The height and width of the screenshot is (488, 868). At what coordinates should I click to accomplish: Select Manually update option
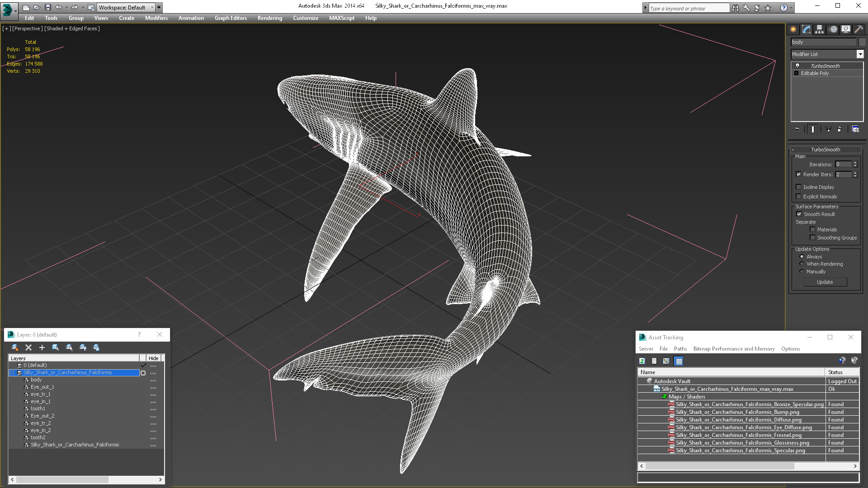(x=802, y=272)
